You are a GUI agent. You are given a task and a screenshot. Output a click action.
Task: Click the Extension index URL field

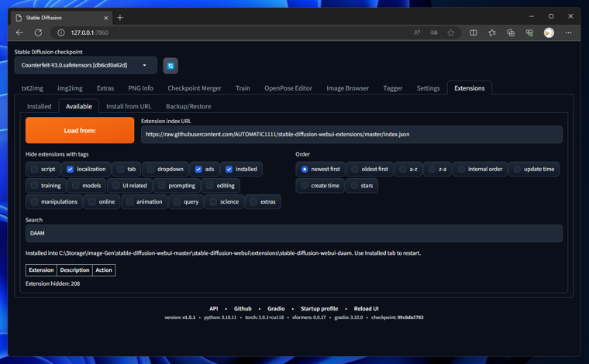pyautogui.click(x=352, y=134)
